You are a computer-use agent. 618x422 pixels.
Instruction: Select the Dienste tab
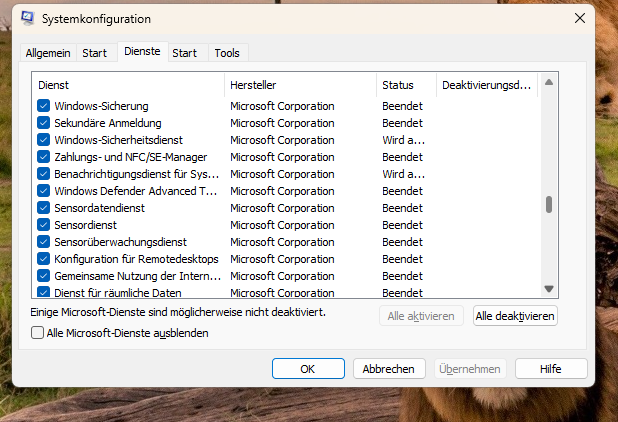pyautogui.click(x=142, y=51)
